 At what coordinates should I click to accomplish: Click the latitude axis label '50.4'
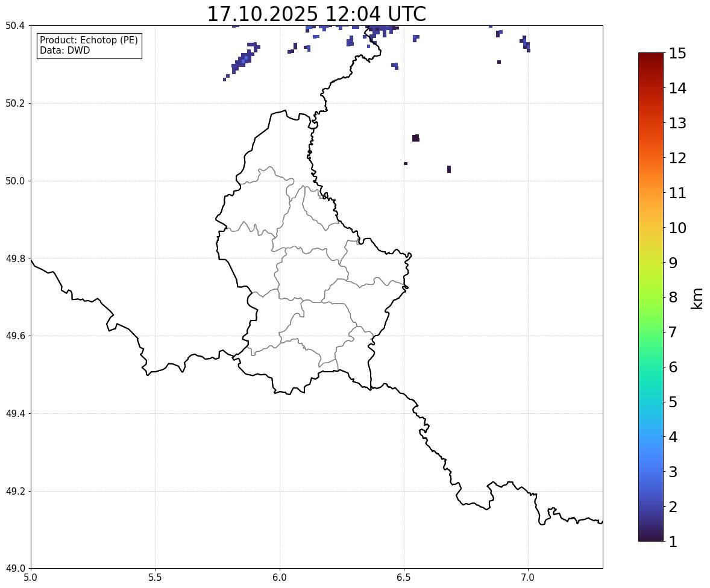pyautogui.click(x=14, y=26)
